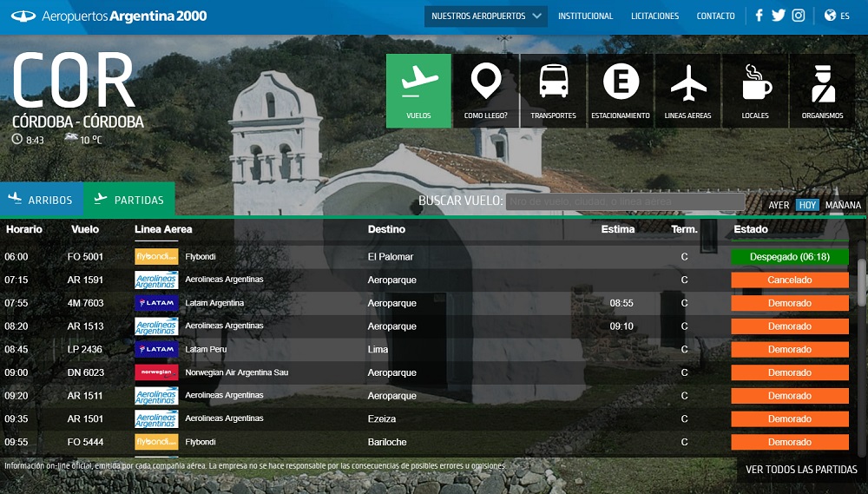Click the estimated time 08:55
This screenshot has width=868, height=494.
[621, 303]
